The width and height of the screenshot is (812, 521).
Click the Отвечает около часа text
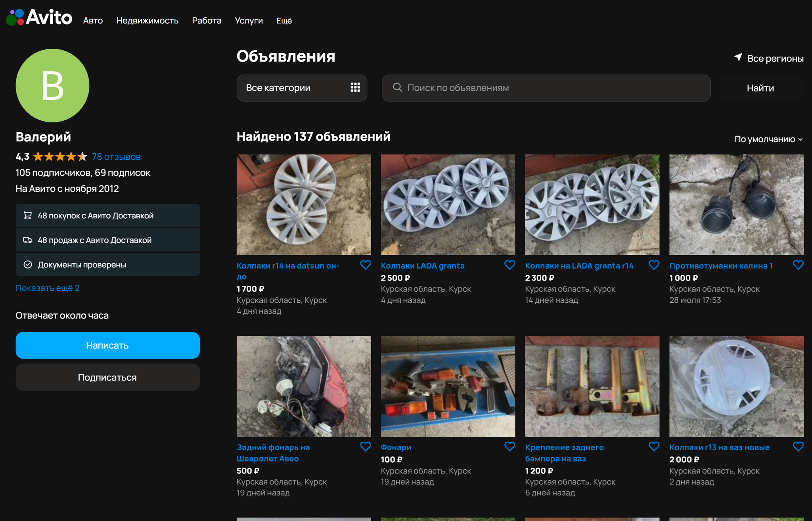(x=62, y=316)
